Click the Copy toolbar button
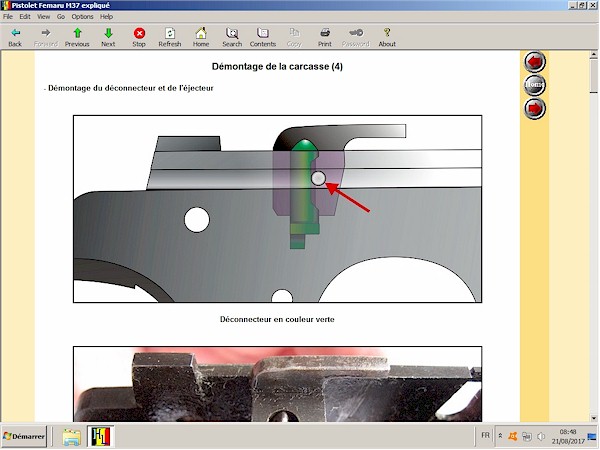 pyautogui.click(x=294, y=38)
